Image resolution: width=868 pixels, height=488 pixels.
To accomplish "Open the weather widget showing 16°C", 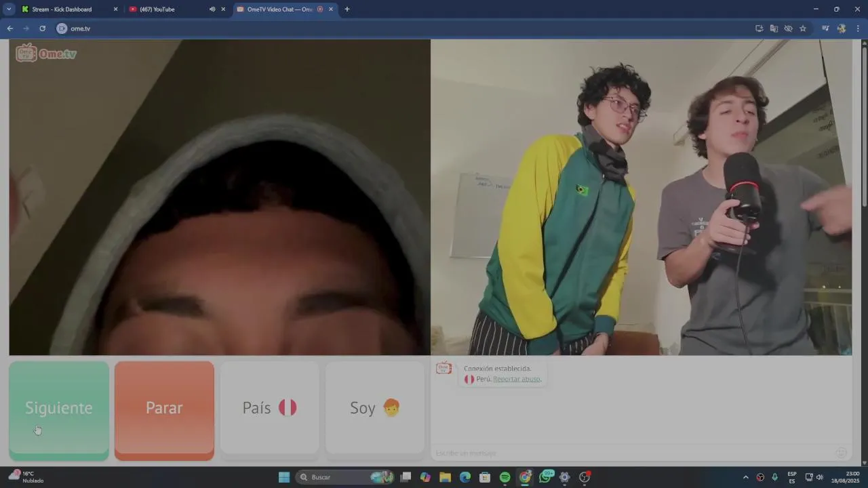I will click(26, 477).
